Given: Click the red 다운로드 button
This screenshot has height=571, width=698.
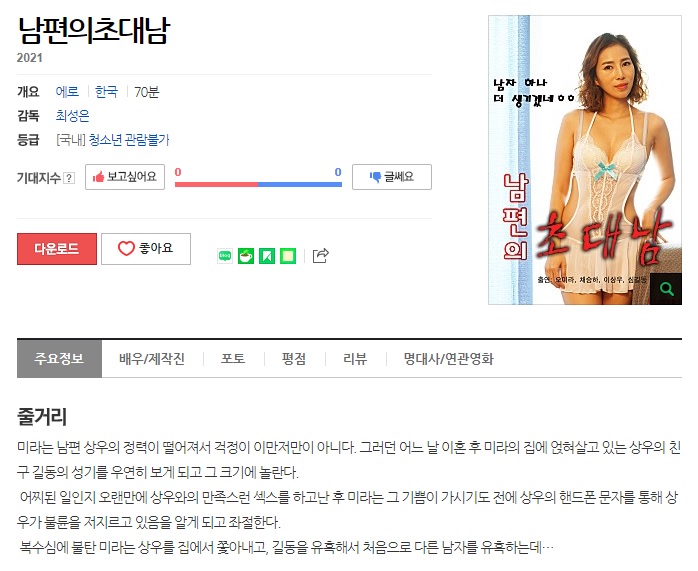Looking at the screenshot, I should 57,249.
